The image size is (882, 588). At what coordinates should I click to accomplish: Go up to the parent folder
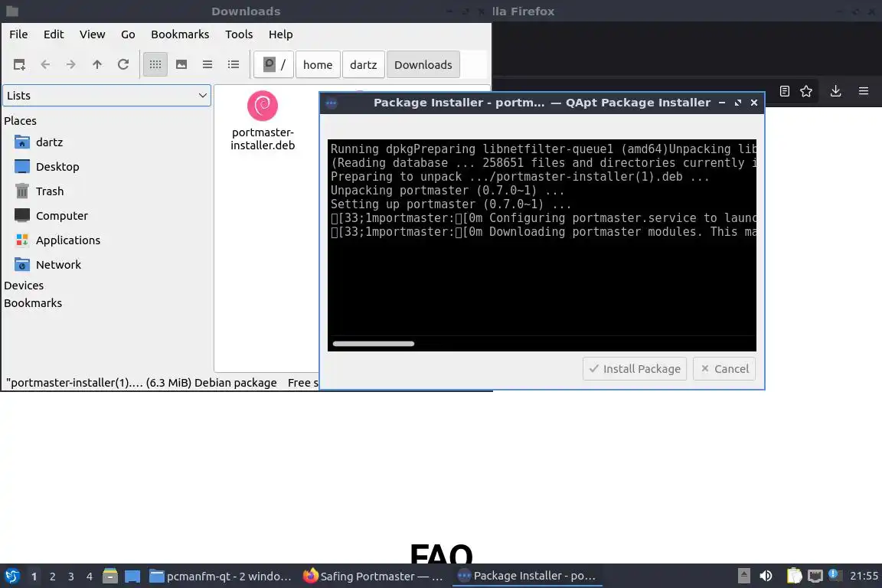pyautogui.click(x=97, y=65)
